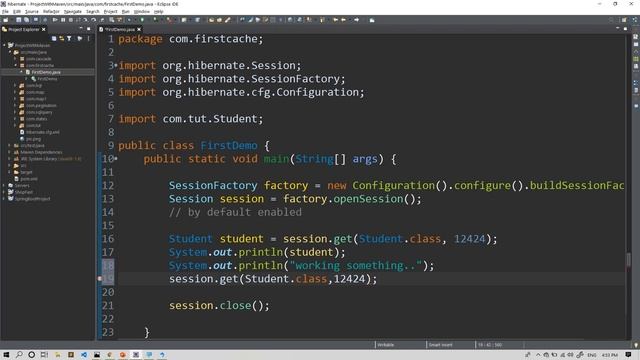Open the Project Explorer view menu dots
The image size is (640, 360).
coord(88,38)
